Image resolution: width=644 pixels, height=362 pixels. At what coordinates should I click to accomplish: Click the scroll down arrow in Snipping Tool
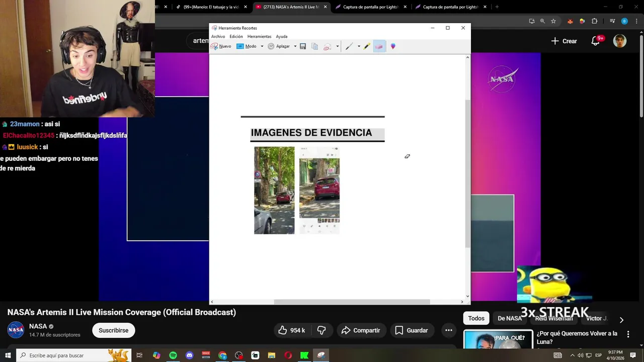pos(467,296)
